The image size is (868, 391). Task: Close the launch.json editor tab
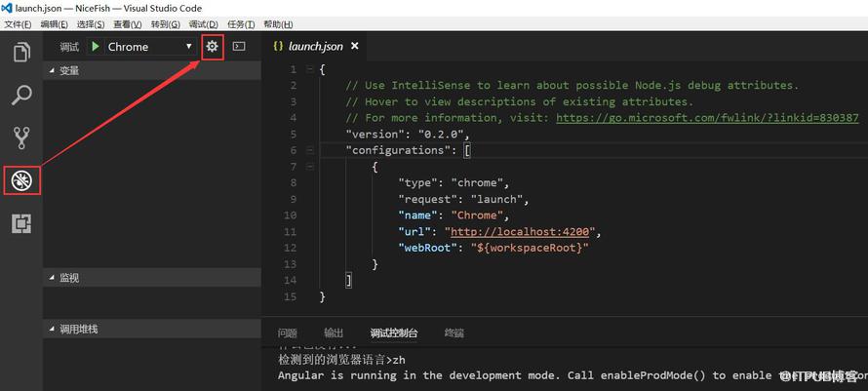tap(355, 47)
